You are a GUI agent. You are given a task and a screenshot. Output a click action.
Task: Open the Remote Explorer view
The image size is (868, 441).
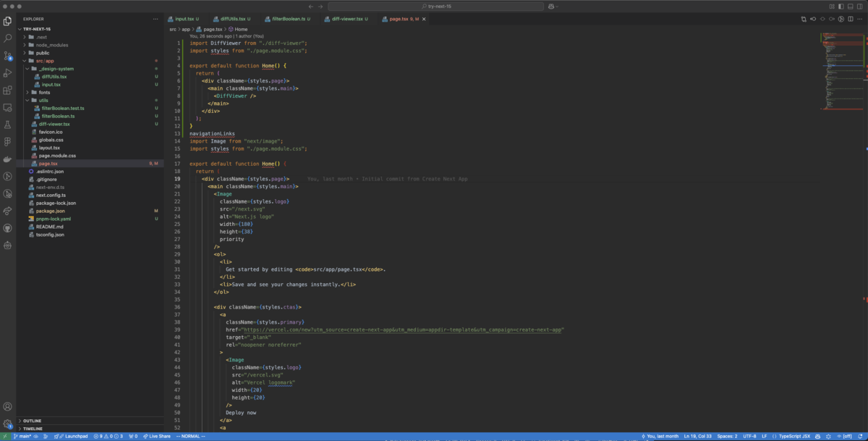[x=8, y=107]
